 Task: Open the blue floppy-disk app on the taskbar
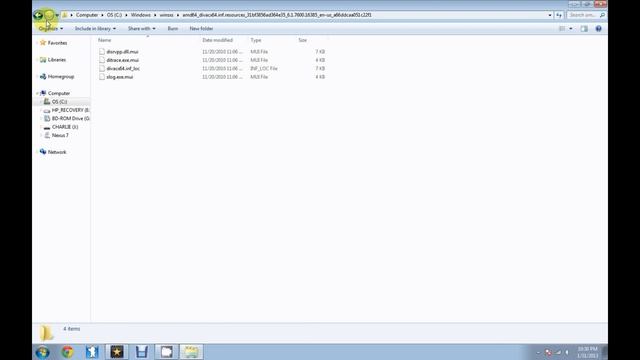[x=142, y=352]
